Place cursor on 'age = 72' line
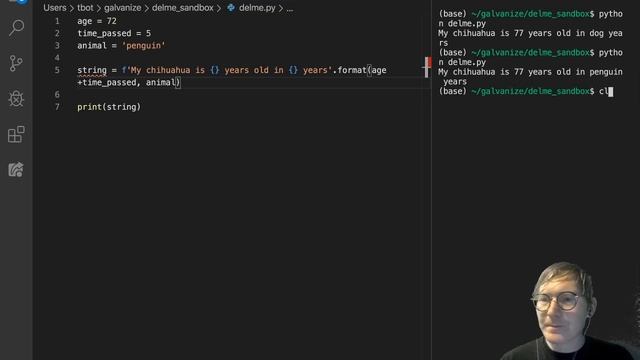 (x=97, y=21)
